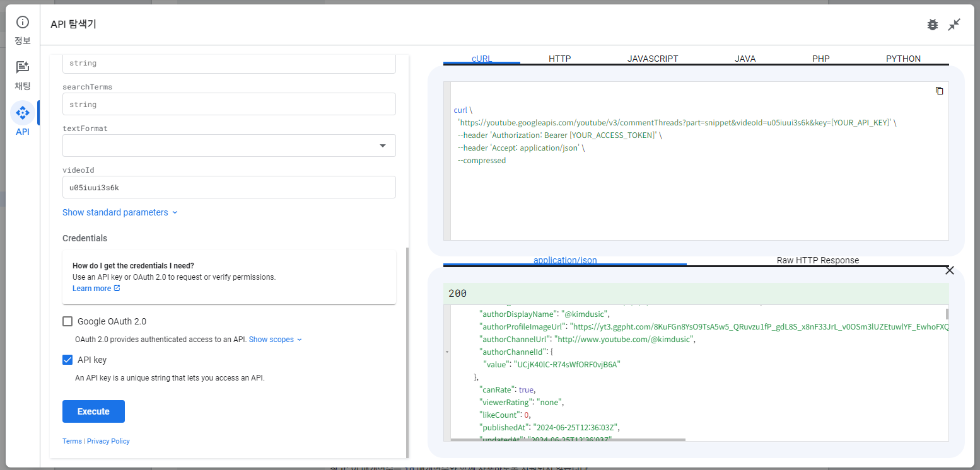The width and height of the screenshot is (980, 470).
Task: Switch to the PHP tab
Action: (x=820, y=59)
